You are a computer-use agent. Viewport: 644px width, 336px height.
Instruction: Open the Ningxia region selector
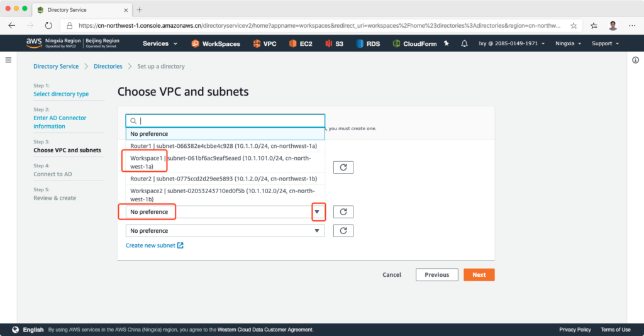(x=568, y=43)
